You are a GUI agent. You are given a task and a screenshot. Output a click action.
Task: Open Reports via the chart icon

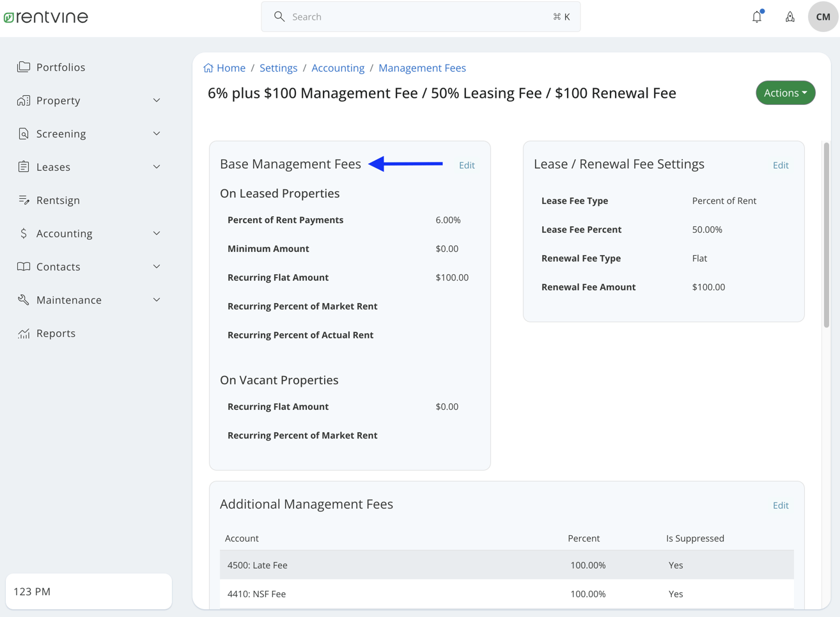(x=23, y=332)
